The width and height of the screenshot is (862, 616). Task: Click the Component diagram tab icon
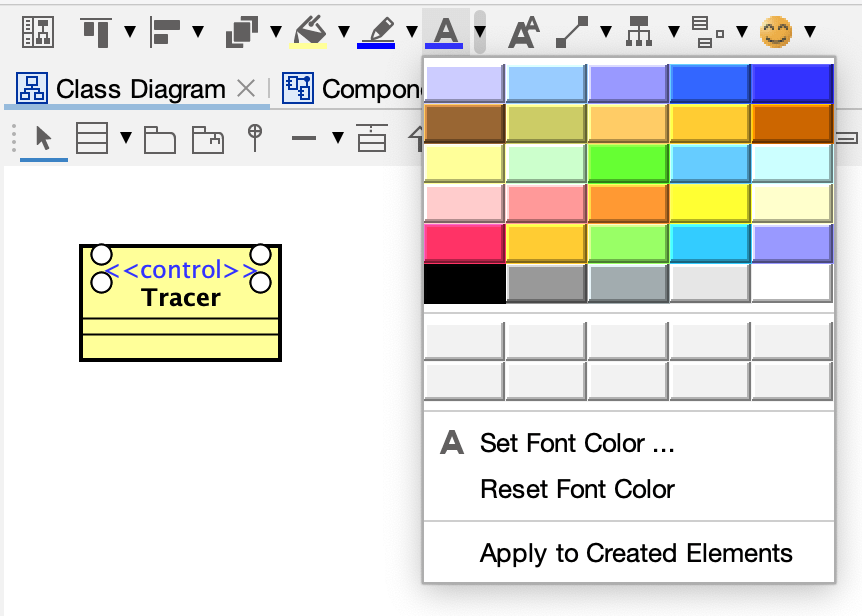pyautogui.click(x=298, y=88)
